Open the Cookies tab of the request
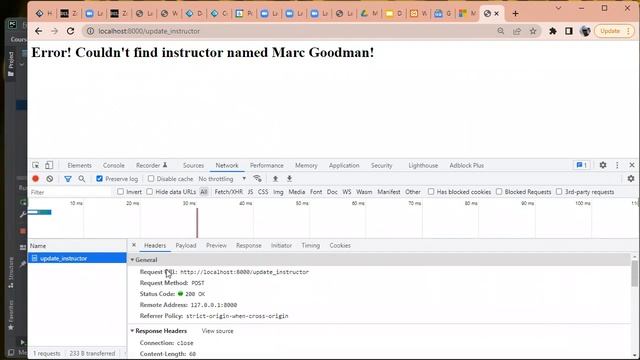 pyautogui.click(x=340, y=245)
